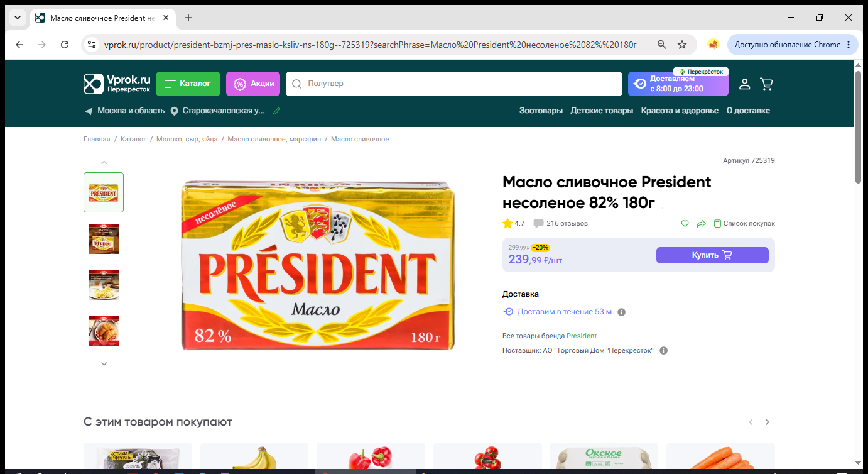868x474 pixels.
Task: Click the page vertical scrollbar
Action: point(858,127)
